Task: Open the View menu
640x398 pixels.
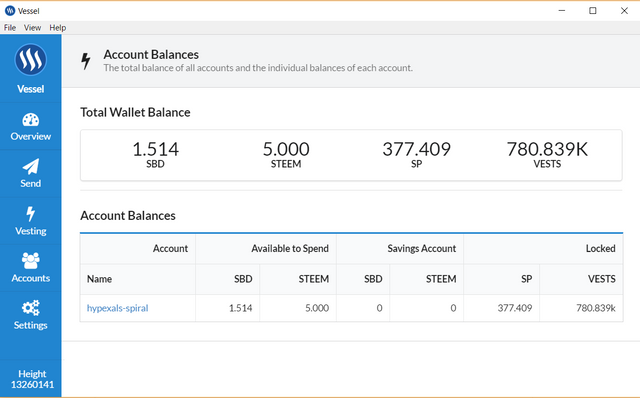Action: 32,27
